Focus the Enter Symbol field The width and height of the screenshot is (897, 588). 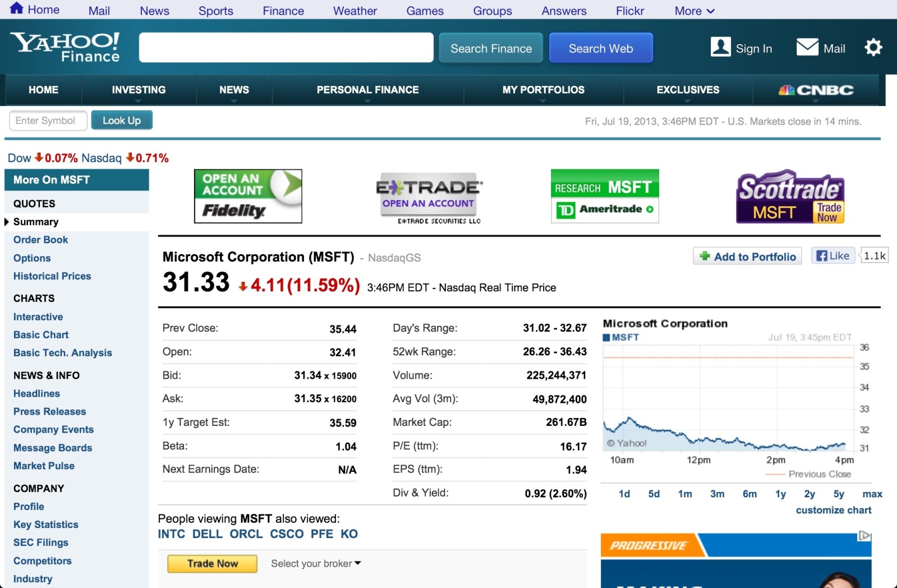(x=48, y=121)
